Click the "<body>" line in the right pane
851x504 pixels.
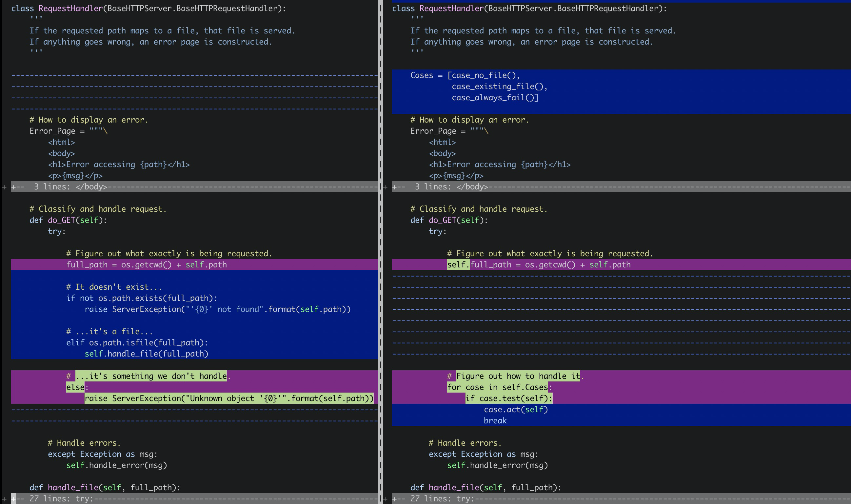tap(442, 153)
